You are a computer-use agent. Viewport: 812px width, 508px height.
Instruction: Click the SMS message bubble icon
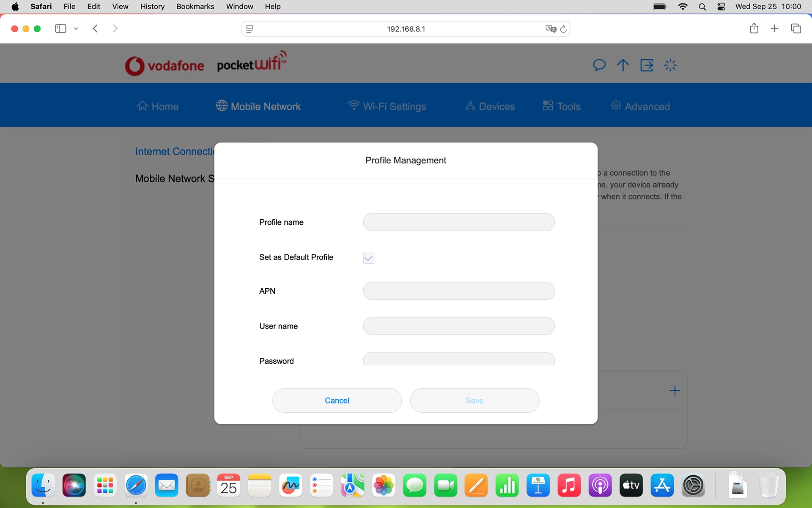coord(599,65)
